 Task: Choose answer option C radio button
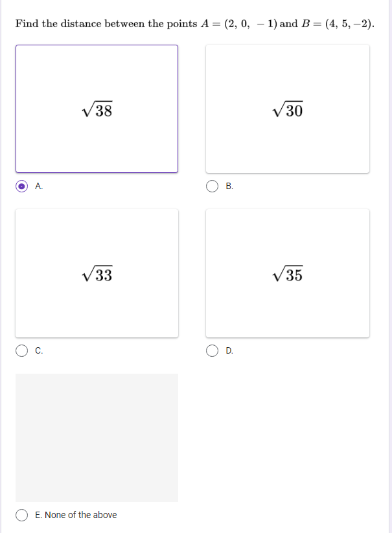coord(21,351)
